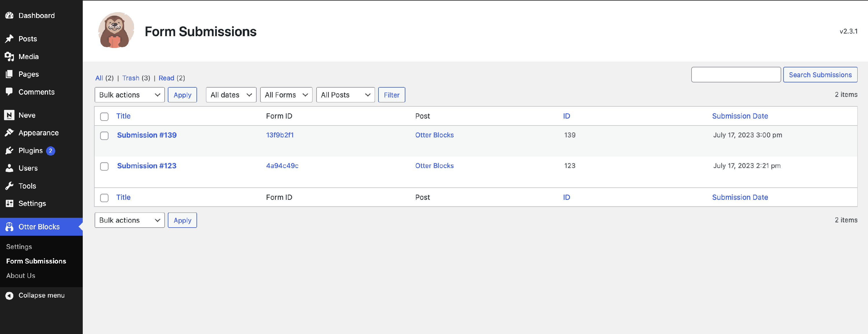
Task: Open the top Bulk actions dropdown
Action: [x=129, y=95]
